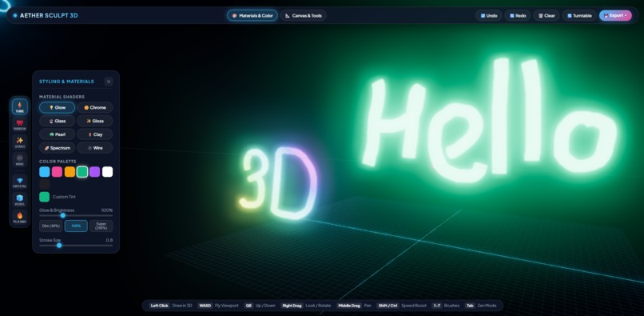Select the Voxel brush
644x316 pixels.
coord(20,200)
